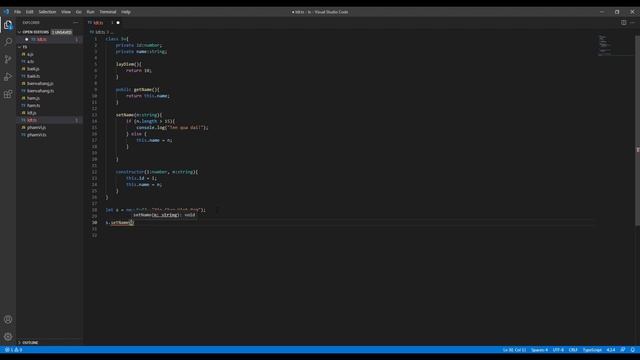Click the editor minimap preview
This screenshot has width=640, height=360.
(605, 45)
